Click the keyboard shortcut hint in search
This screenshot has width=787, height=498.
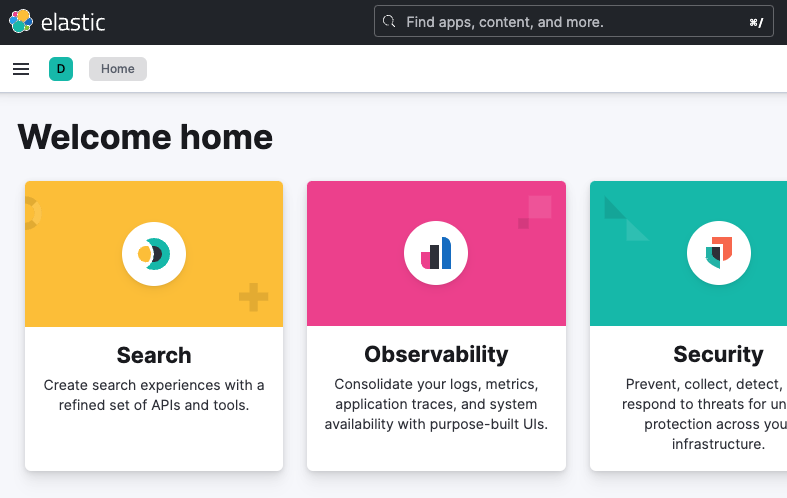coord(756,22)
